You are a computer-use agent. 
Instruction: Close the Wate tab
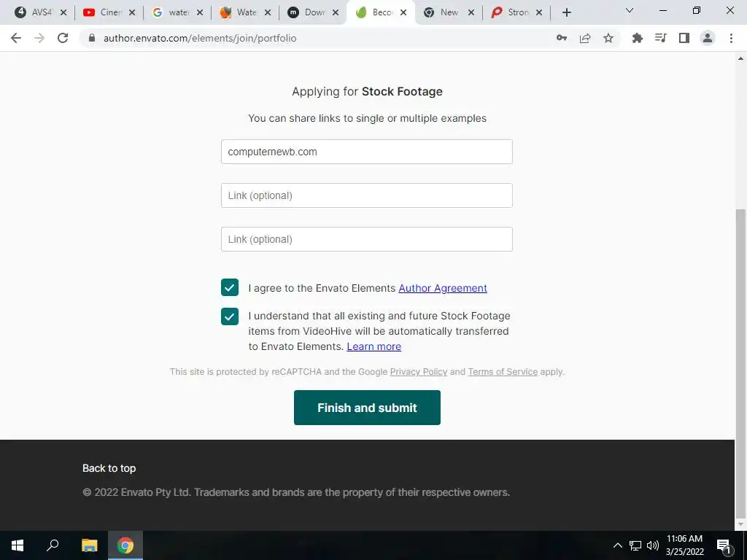[268, 12]
